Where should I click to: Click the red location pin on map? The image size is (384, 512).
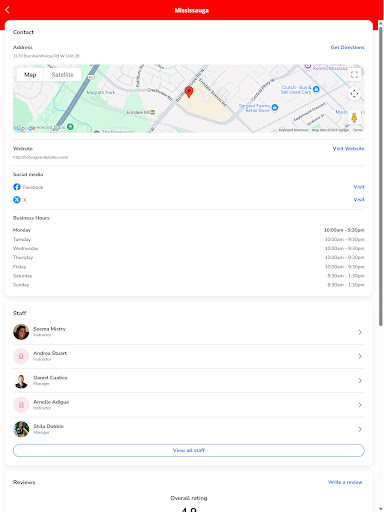tap(189, 92)
